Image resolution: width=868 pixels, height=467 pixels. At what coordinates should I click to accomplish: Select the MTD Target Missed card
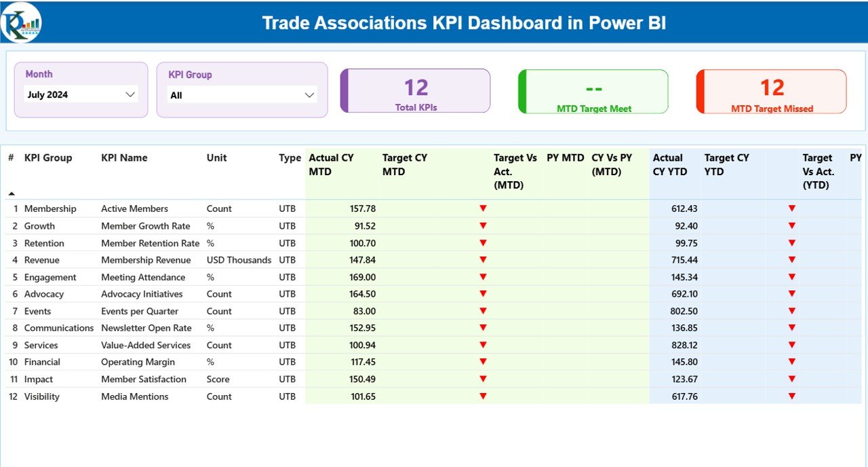[770, 90]
